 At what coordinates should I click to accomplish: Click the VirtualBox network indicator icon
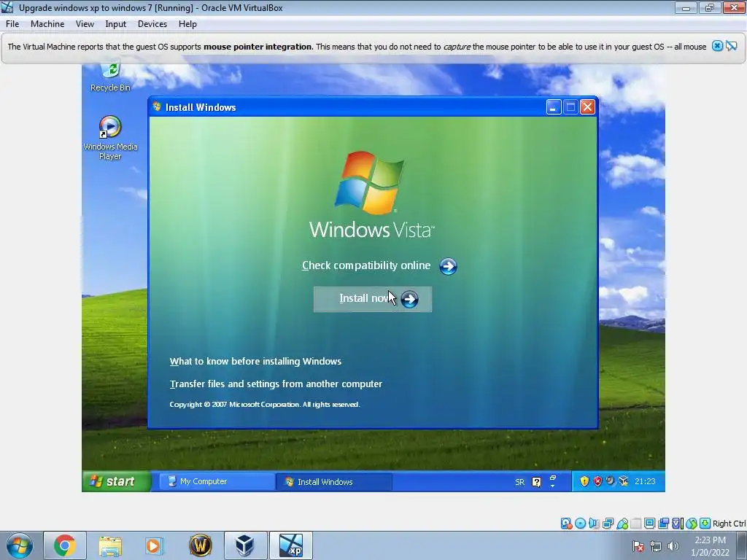(608, 524)
